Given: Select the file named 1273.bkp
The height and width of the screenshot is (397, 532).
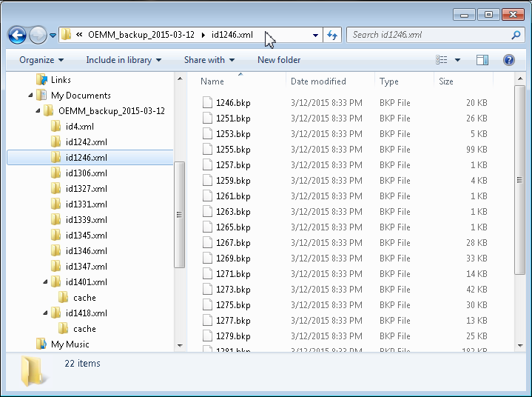Looking at the screenshot, I should click(233, 290).
